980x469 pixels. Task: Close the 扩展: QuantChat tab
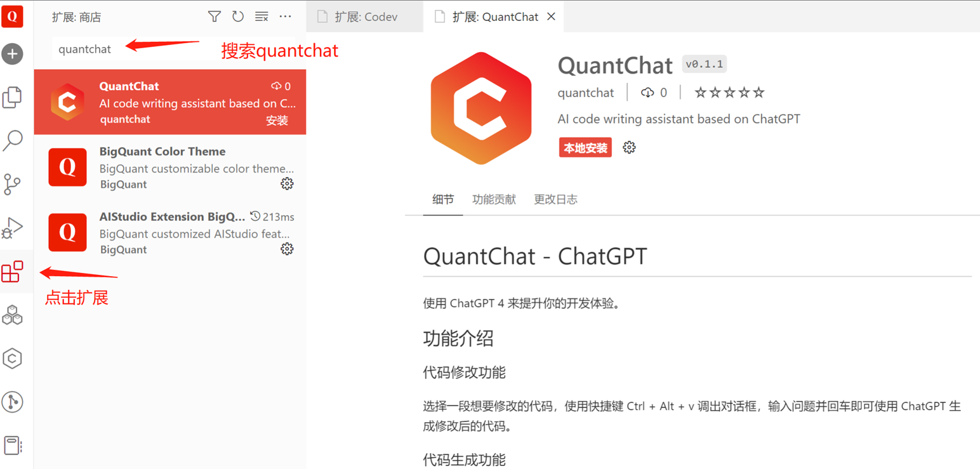551,17
